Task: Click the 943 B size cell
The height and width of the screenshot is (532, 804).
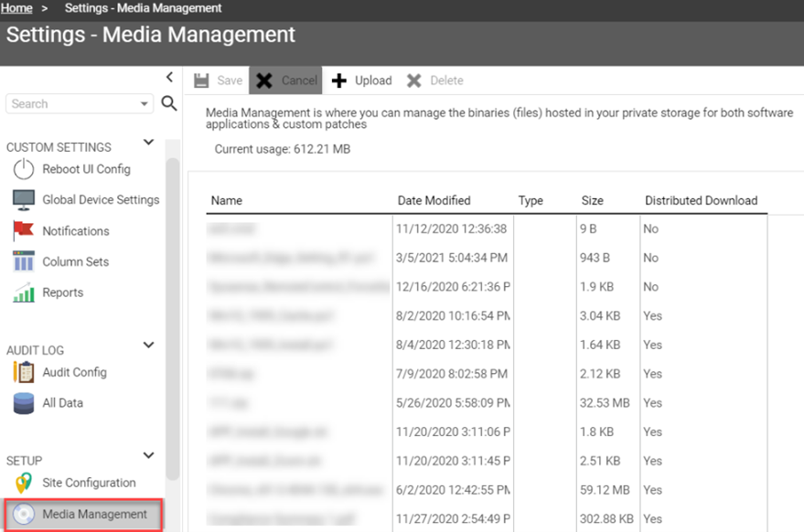Action: [x=595, y=257]
